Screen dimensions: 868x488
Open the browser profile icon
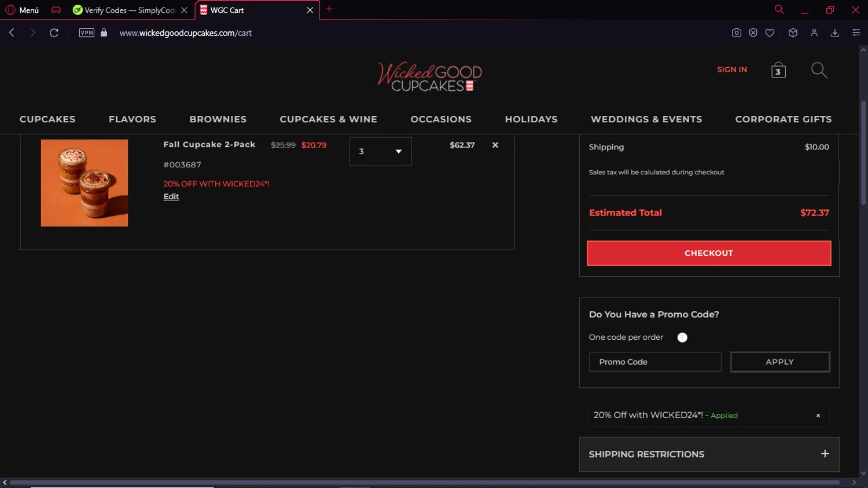point(814,33)
